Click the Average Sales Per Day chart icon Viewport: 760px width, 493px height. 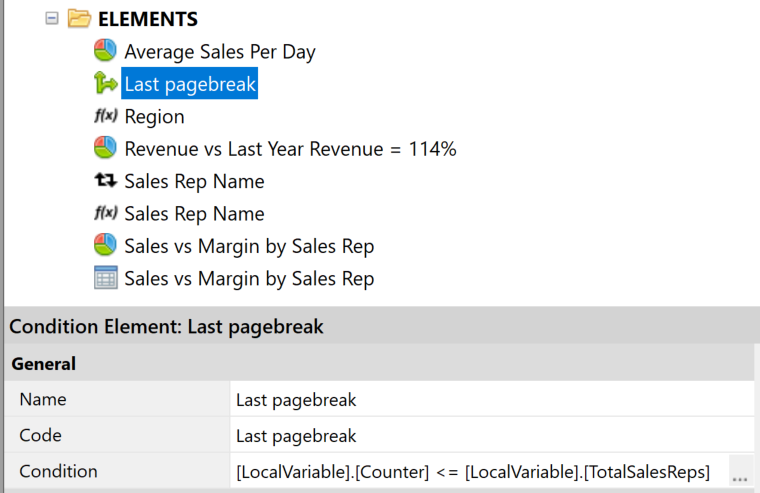[106, 51]
